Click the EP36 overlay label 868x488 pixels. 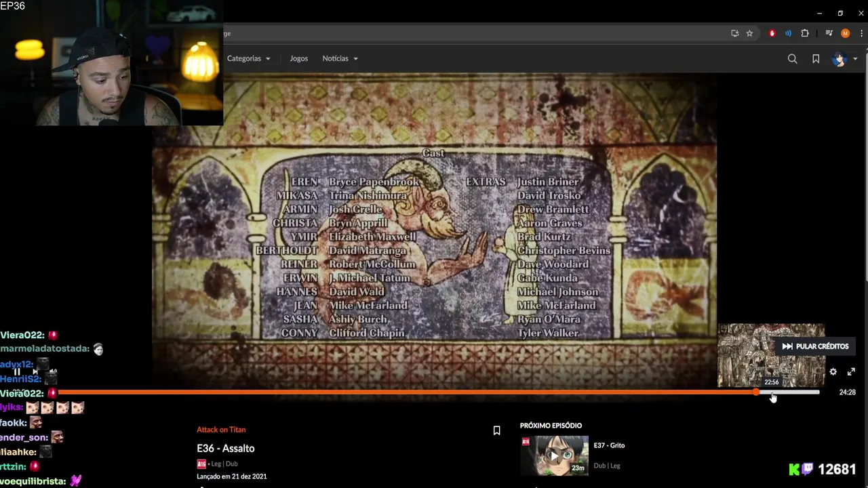[13, 6]
